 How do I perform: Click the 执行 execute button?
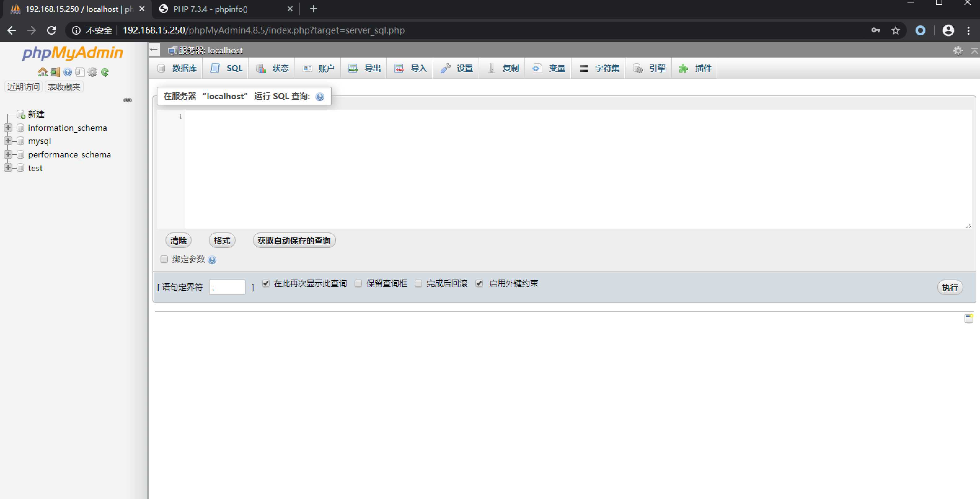point(950,288)
